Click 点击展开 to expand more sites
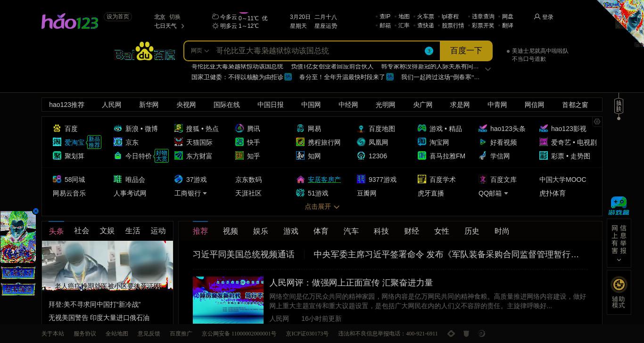Viewport: 644px width, 343px height. click(x=322, y=206)
